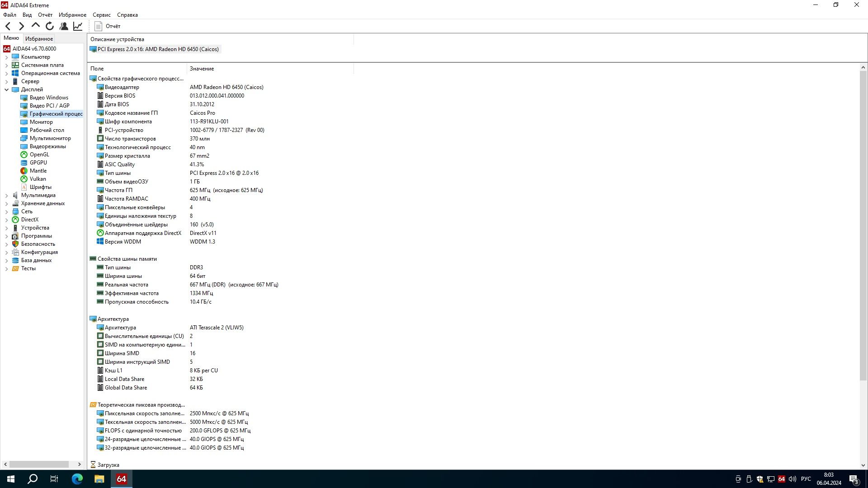
Task: Open the user profile icon in the toolbar
Action: (64, 26)
